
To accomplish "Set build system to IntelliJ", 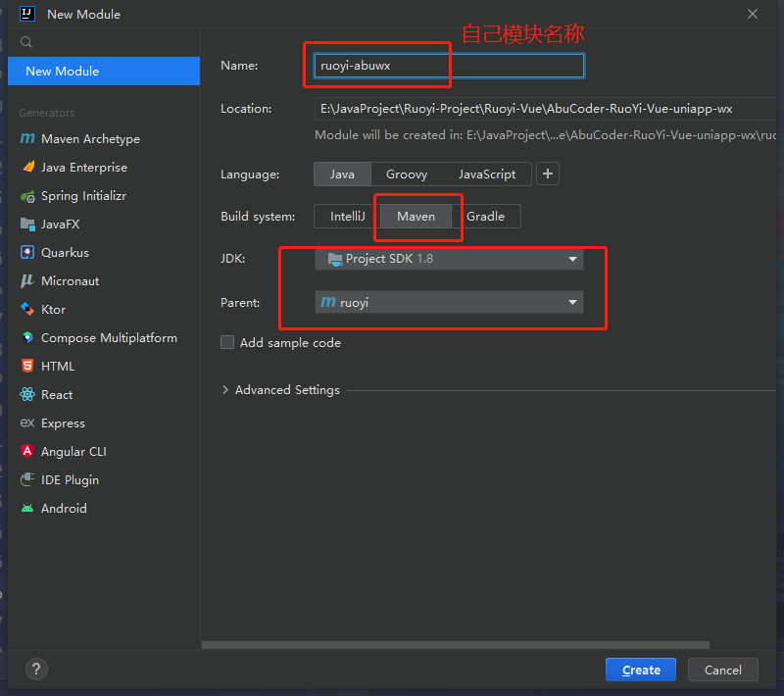I will 348,217.
